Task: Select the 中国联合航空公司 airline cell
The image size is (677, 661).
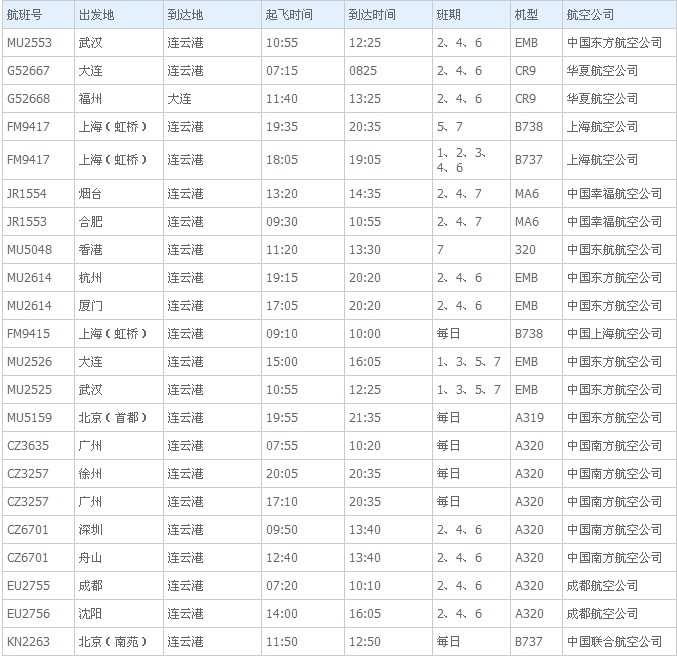Action: (x=614, y=642)
